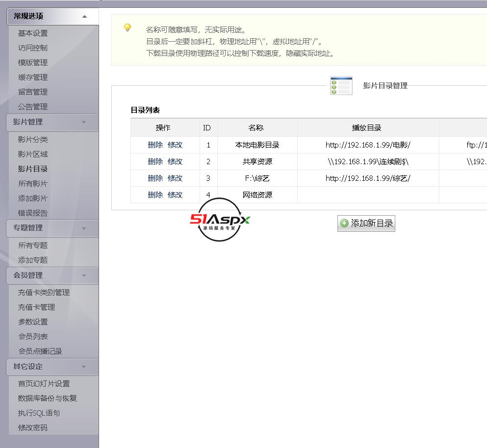Click the 播放目录 column header

point(367,127)
